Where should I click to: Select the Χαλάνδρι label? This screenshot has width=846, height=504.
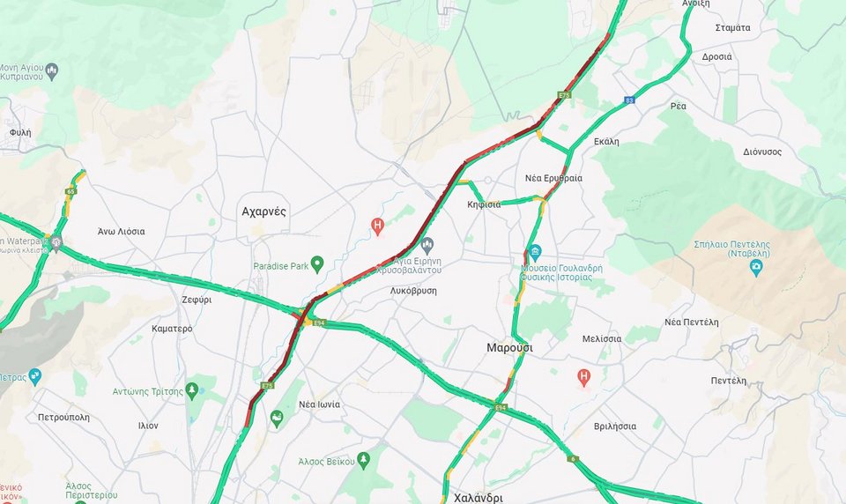click(x=478, y=498)
